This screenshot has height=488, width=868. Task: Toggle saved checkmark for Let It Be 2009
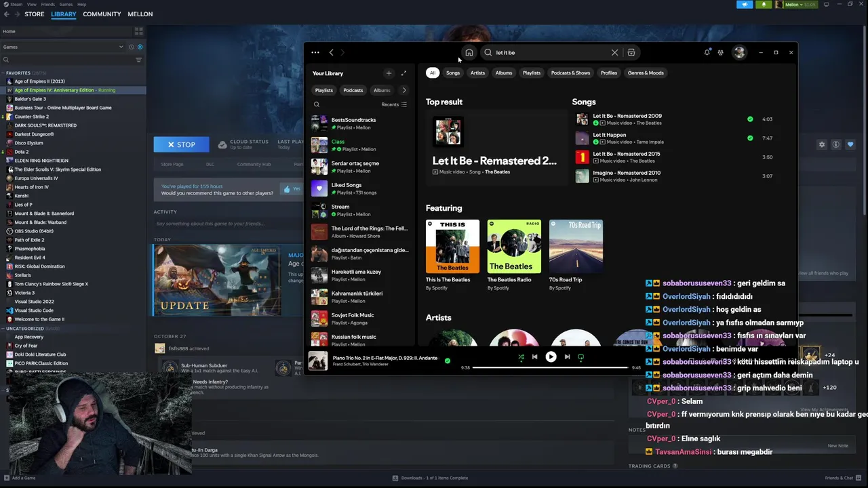[750, 119]
